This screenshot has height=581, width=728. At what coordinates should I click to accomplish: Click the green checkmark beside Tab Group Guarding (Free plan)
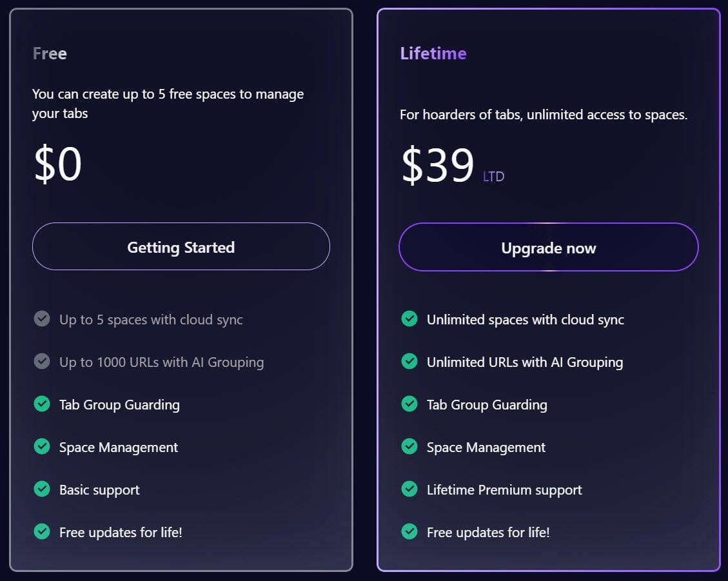(42, 404)
